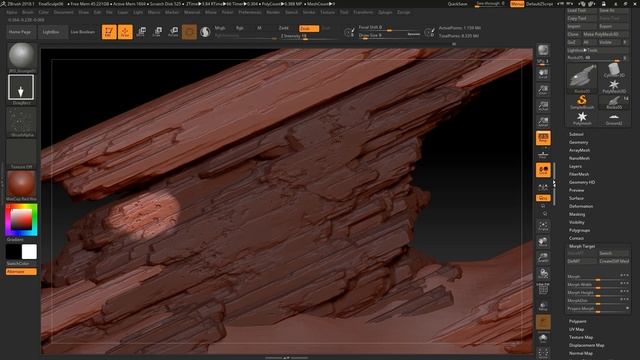Viewport: 640px width, 360px height.
Task: Activate Edit mode button
Action: click(109, 32)
